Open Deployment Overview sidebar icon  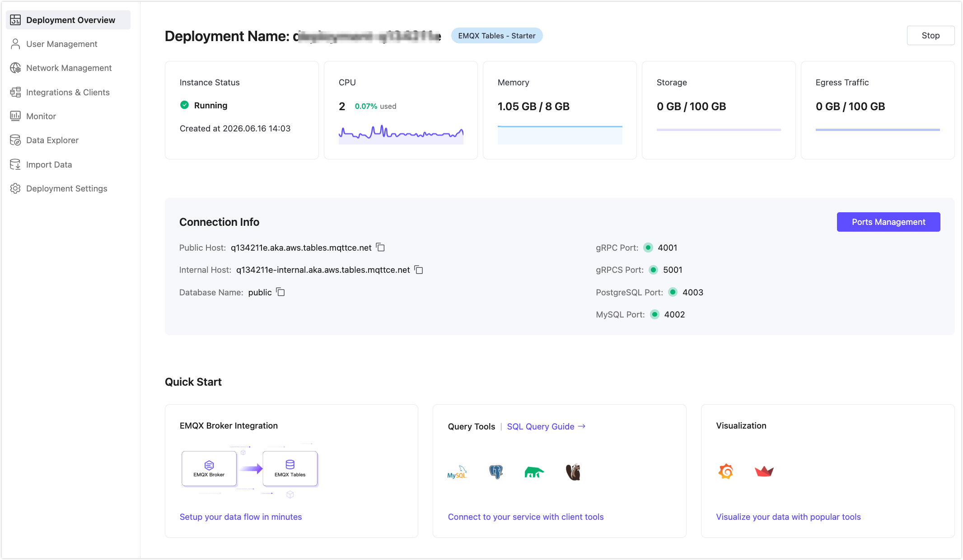coord(15,20)
